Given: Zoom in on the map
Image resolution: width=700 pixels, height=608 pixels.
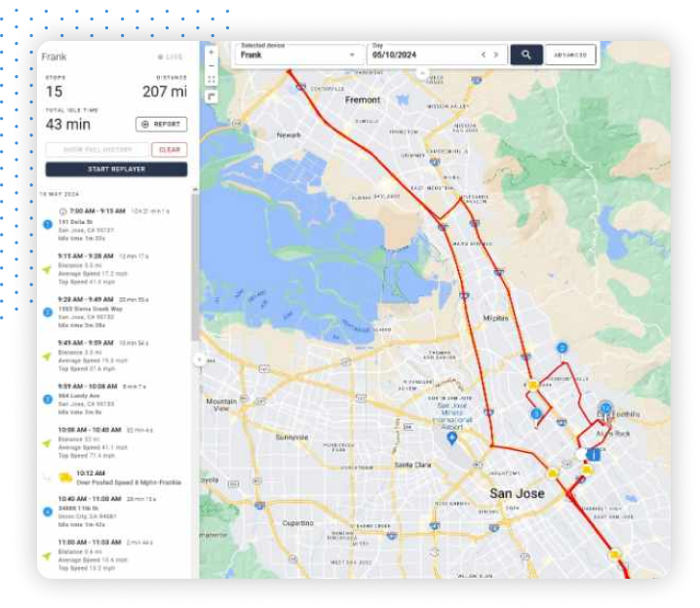Looking at the screenshot, I should tap(212, 52).
